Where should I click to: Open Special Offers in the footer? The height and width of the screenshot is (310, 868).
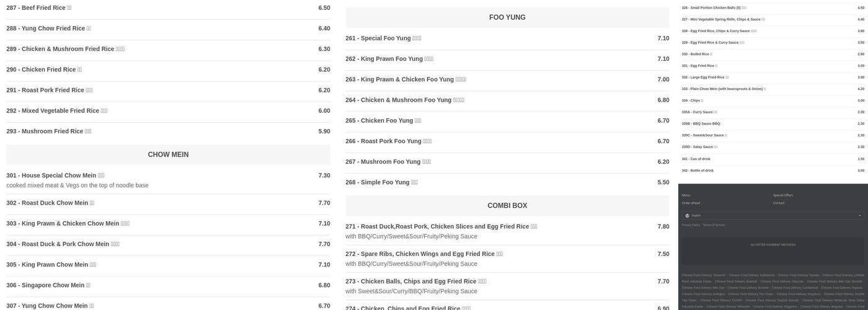coord(782,195)
